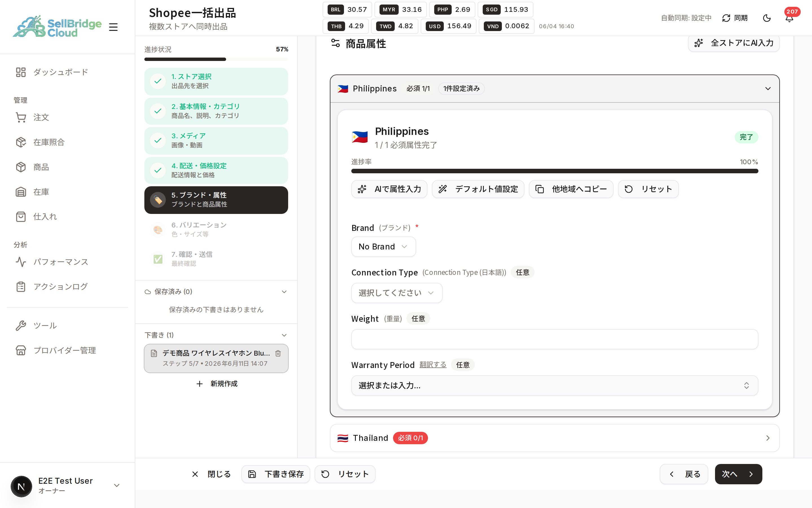Open the notifications bell with 207 badge
The image size is (812, 508).
coord(789,18)
